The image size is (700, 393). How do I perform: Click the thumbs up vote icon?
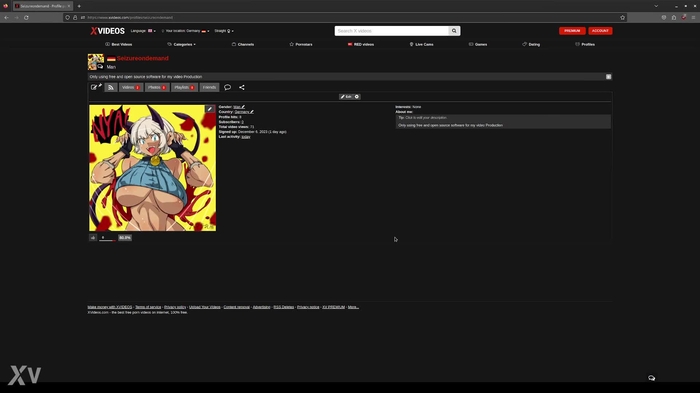tap(93, 238)
